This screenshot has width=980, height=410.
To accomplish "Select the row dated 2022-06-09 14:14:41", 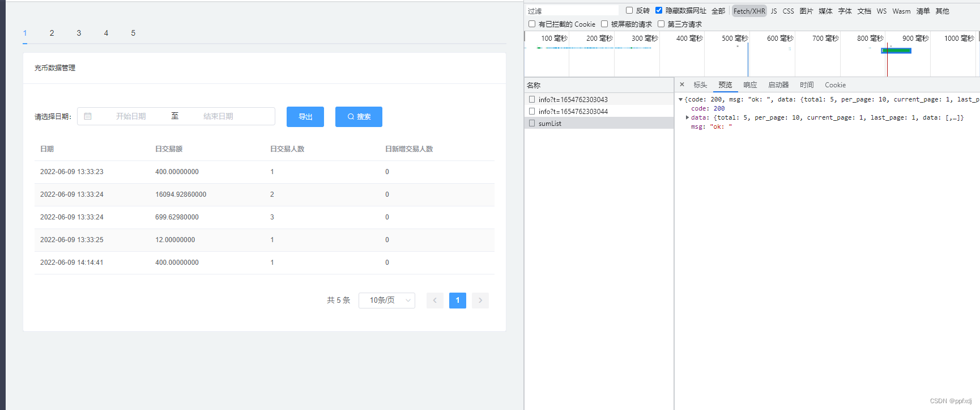I will click(265, 263).
